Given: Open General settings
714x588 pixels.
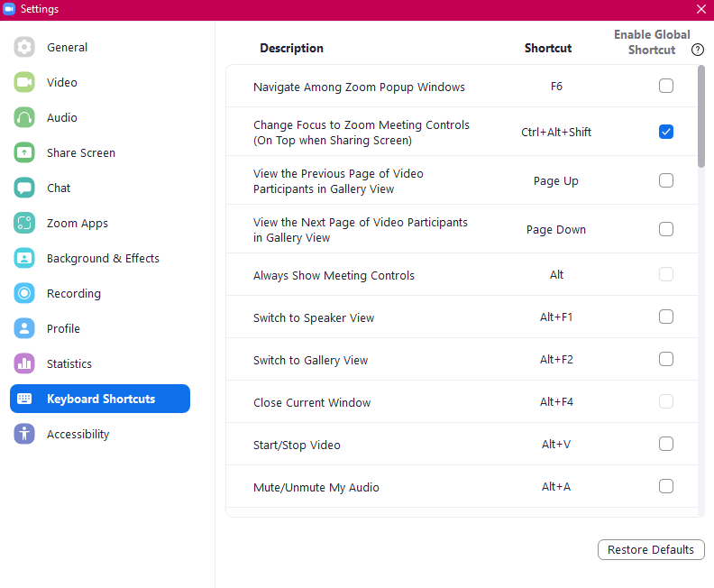Looking at the screenshot, I should point(100,47).
